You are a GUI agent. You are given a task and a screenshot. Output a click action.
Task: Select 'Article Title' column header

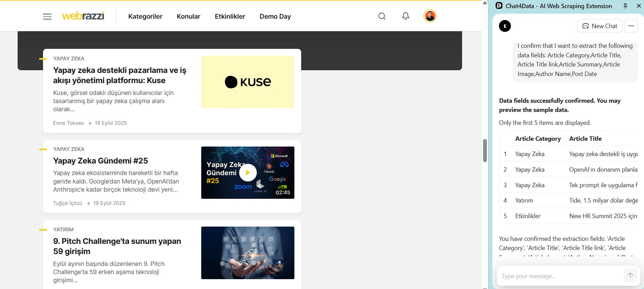coord(585,139)
